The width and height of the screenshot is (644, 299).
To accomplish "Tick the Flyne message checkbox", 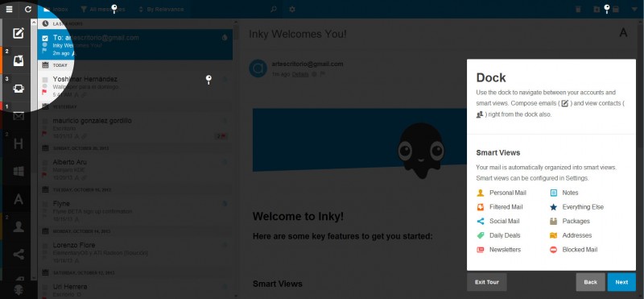I will (x=45, y=204).
